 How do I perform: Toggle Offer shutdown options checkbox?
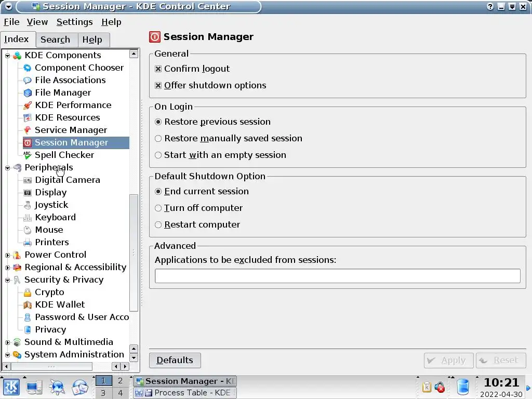pyautogui.click(x=158, y=86)
